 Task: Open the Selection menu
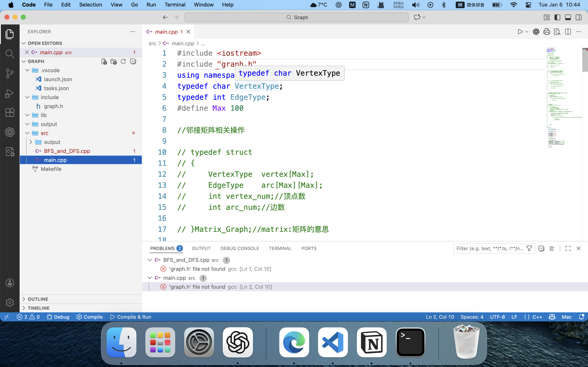coord(90,5)
